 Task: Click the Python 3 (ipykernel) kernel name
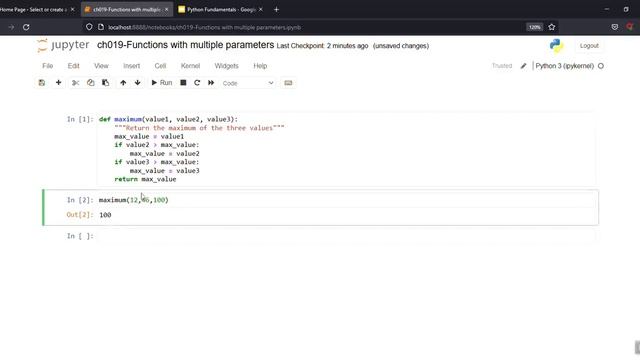tap(564, 66)
